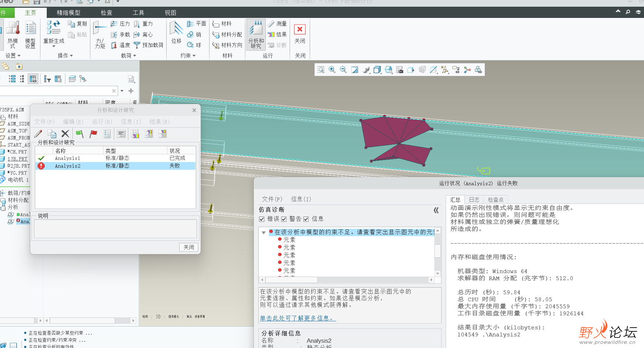Open 文件(F) menu in run status window
The image size is (644, 348).
[x=272, y=199]
